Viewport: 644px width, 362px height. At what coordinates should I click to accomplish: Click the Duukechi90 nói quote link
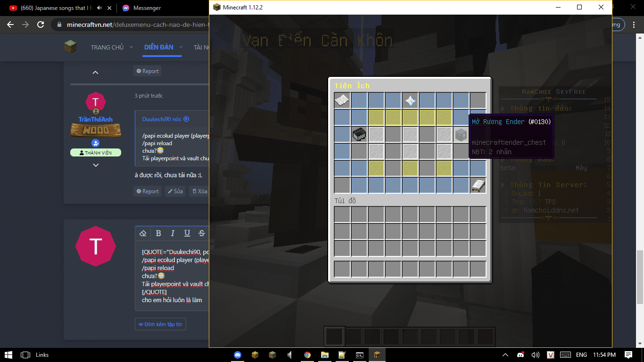(162, 119)
